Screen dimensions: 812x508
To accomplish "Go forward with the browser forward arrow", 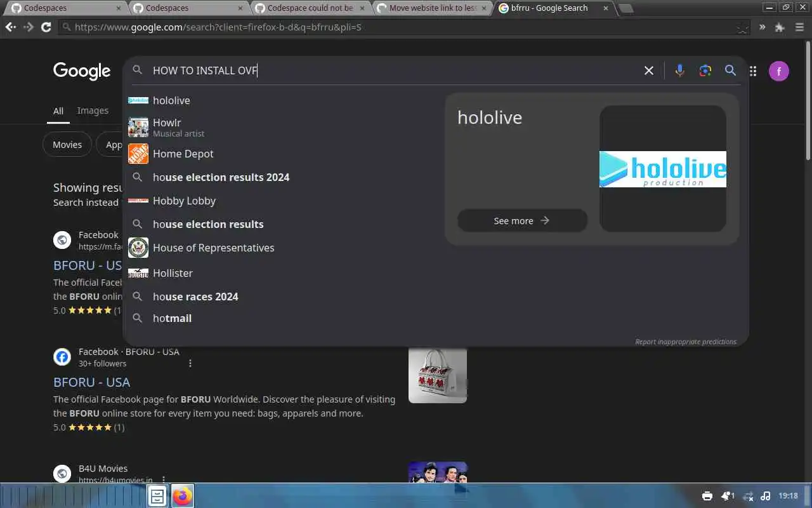I will tap(29, 27).
